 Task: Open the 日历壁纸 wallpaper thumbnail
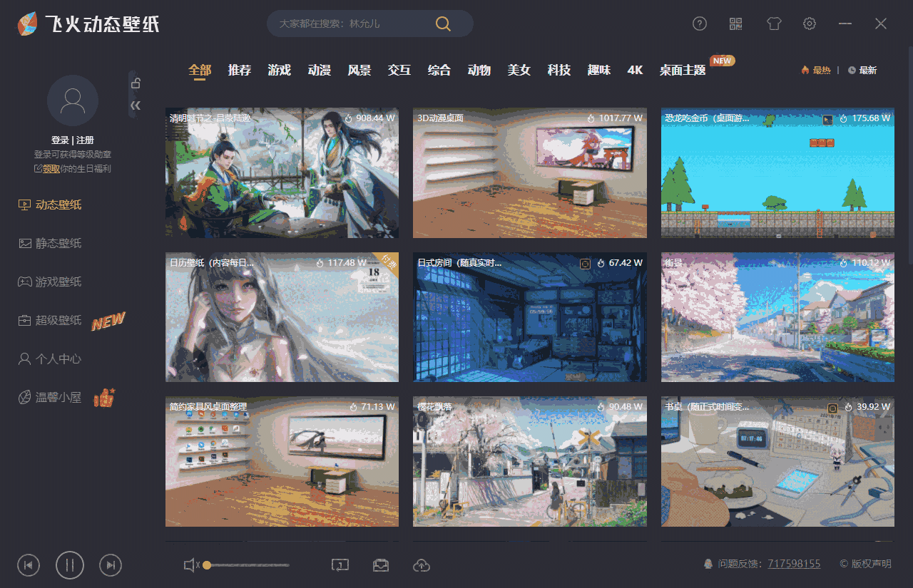point(282,317)
